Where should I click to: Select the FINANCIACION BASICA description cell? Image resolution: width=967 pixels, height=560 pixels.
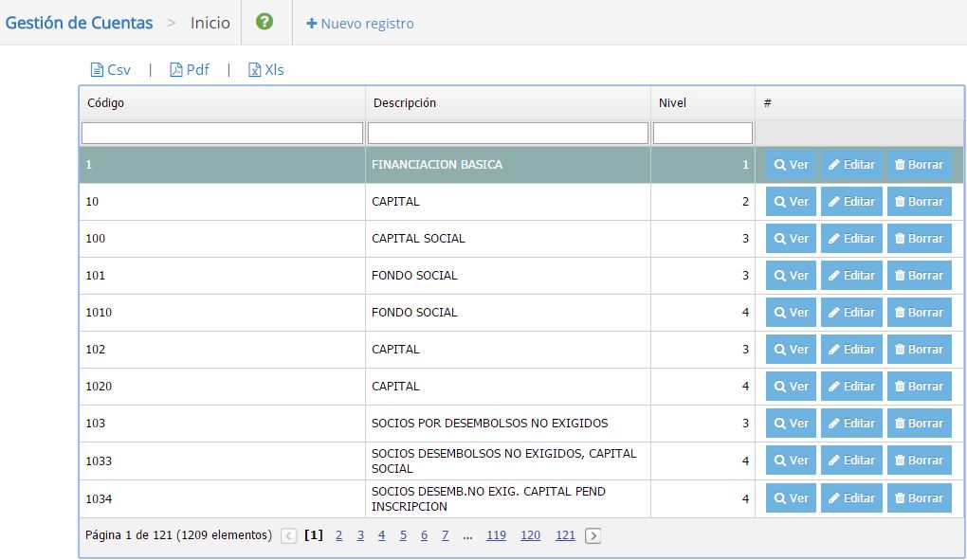tap(508, 165)
